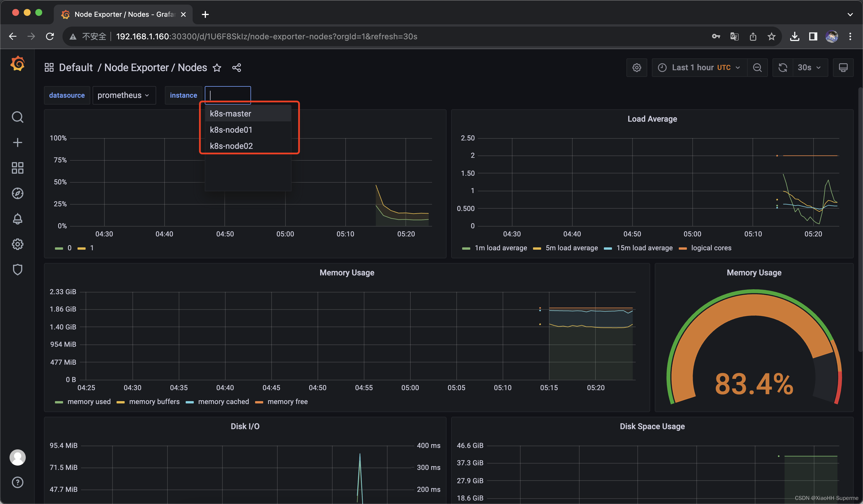Open the Alerting bell icon
The width and height of the screenshot is (863, 504).
coord(17,219)
